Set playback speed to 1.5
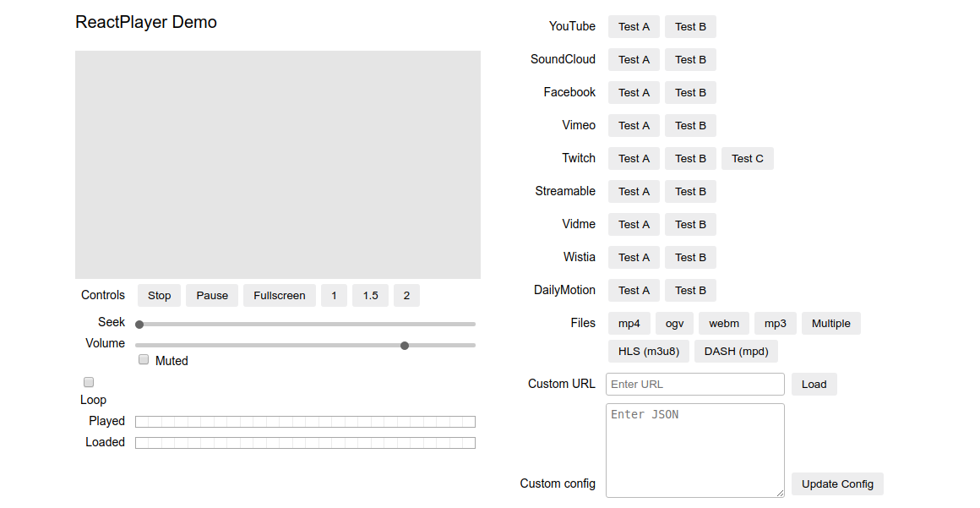 click(x=371, y=295)
